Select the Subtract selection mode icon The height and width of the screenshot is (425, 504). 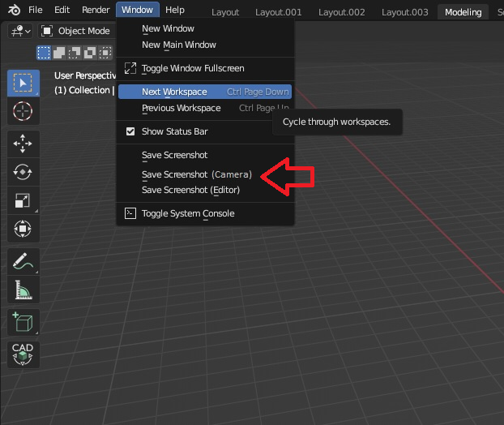75,53
